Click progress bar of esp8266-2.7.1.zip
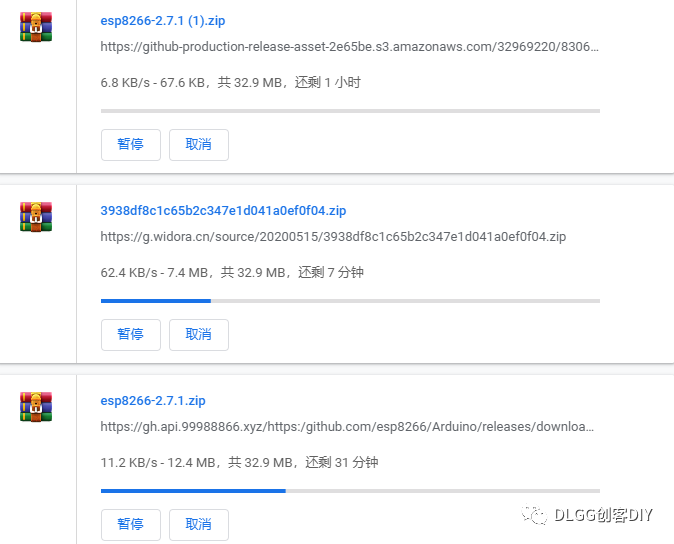Screen dimensions: 674x544 point(350,491)
